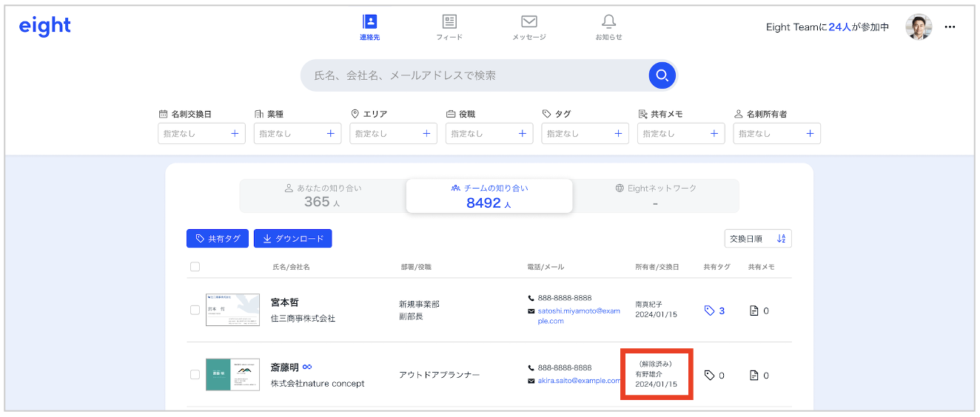Check the box for 宮本哲
980x417 pixels.
[x=195, y=311]
